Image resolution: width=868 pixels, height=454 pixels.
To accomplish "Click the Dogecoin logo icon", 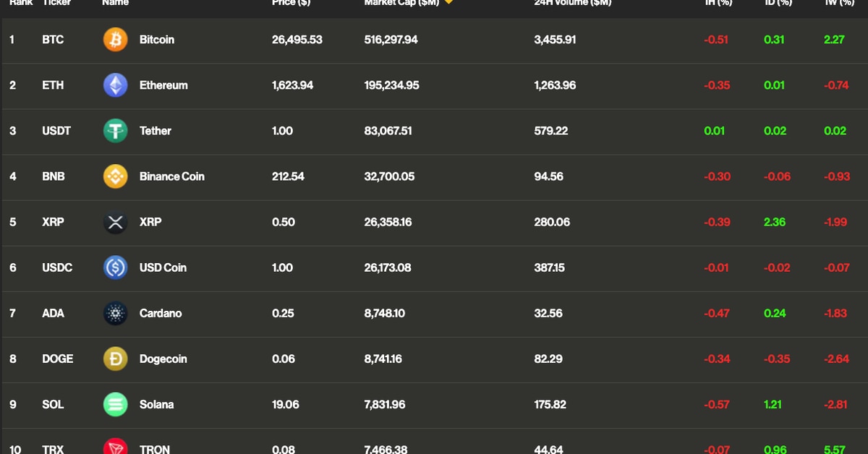I will [x=115, y=359].
